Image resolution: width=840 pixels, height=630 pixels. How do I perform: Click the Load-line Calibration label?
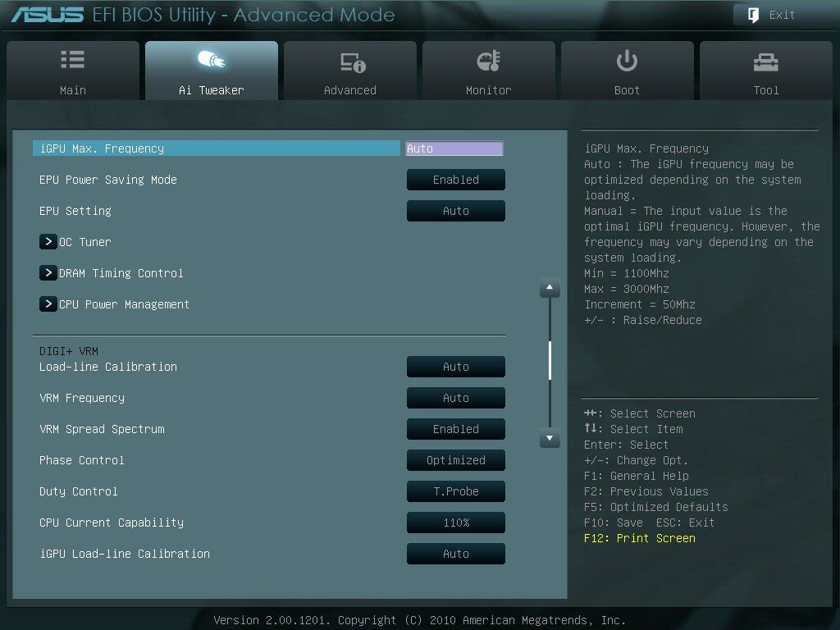coord(108,367)
